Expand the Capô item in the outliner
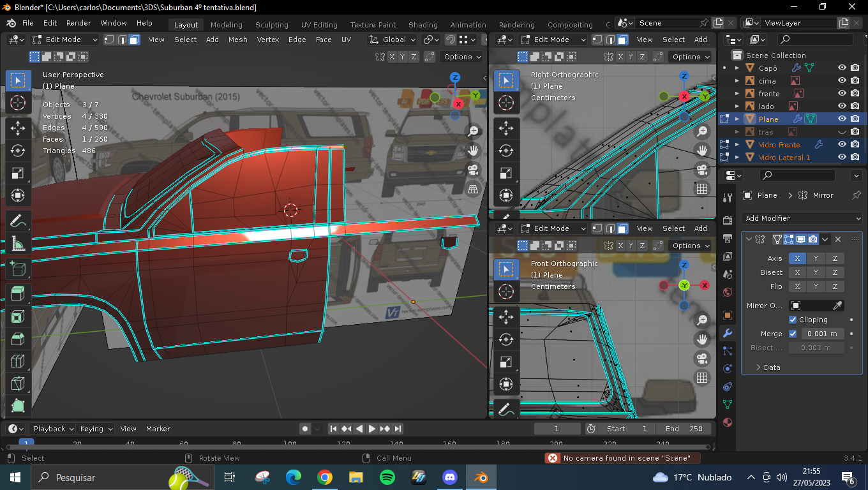Viewport: 868px width, 490px height. coord(737,68)
